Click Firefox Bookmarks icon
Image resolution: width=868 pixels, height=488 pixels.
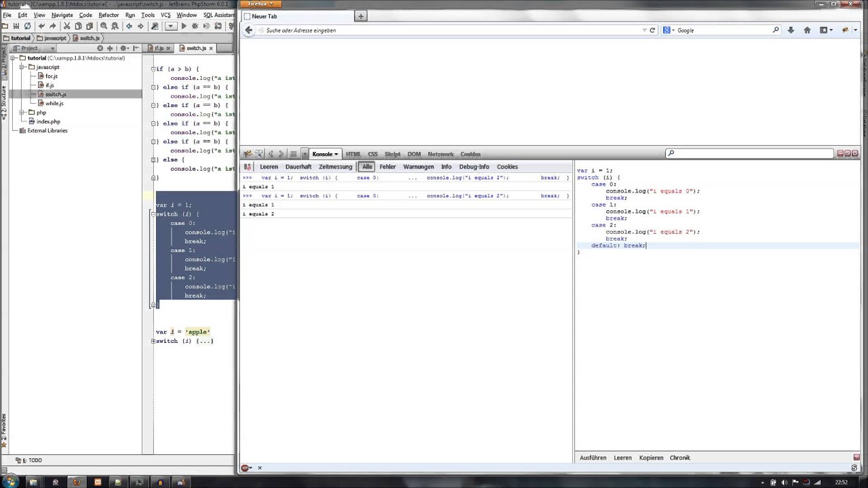tap(825, 30)
